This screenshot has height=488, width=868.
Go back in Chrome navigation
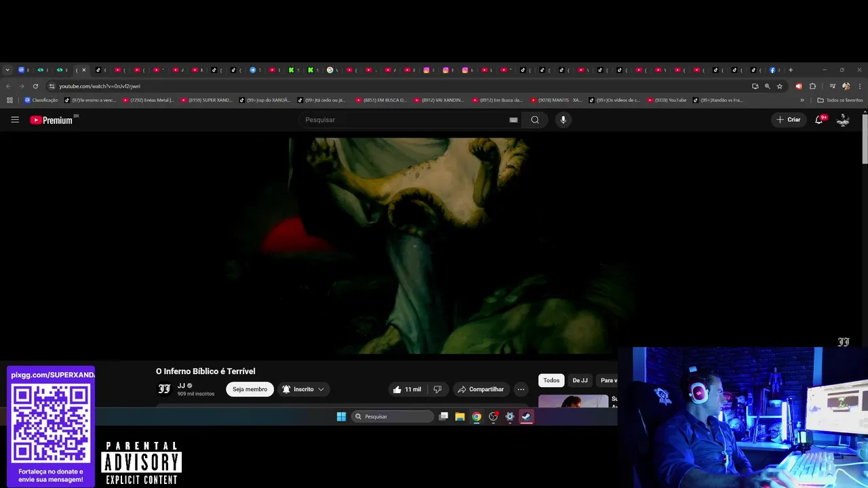pyautogui.click(x=8, y=86)
